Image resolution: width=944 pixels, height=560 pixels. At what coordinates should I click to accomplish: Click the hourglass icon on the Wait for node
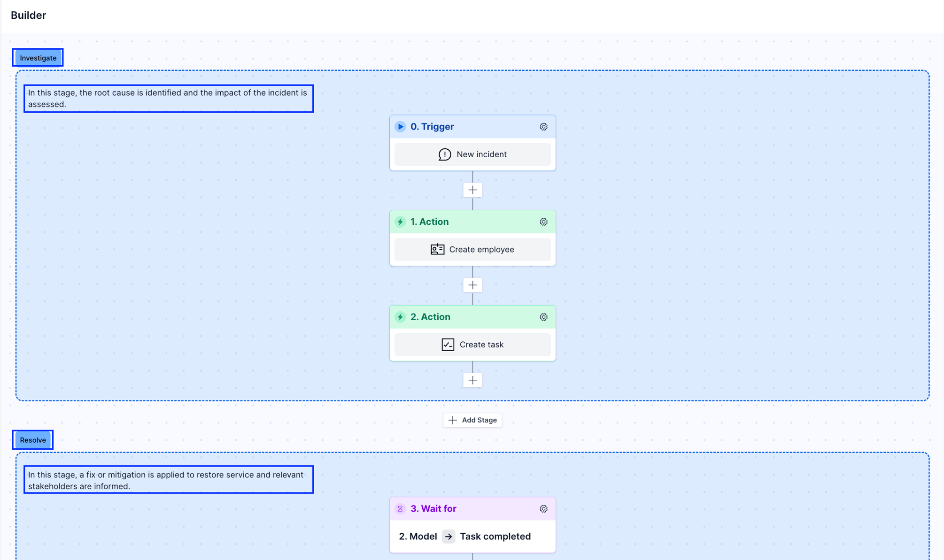400,508
